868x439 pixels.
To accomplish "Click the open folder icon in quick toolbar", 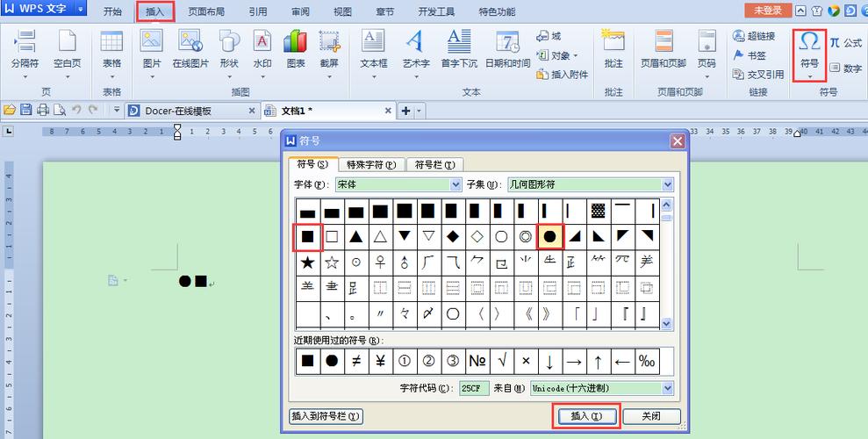I will (x=10, y=110).
